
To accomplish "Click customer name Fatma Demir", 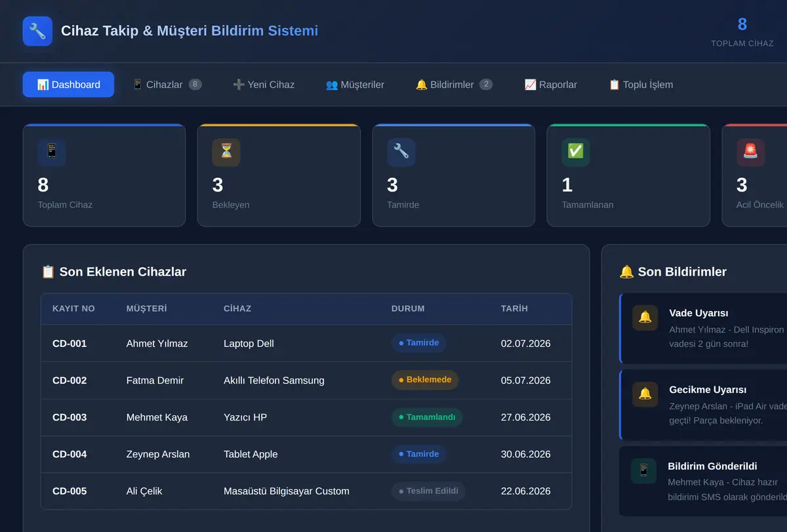I will (x=155, y=380).
